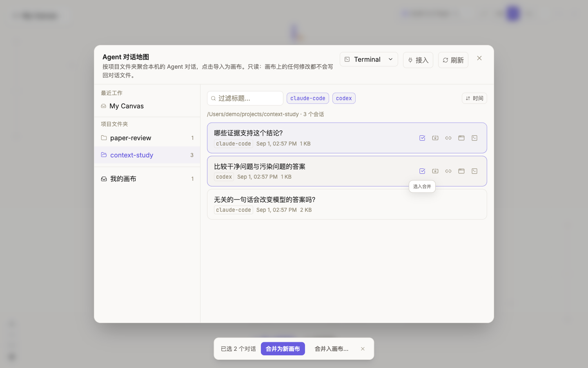Click the 接入 connect button
This screenshot has height=368, width=588.
pyautogui.click(x=418, y=60)
